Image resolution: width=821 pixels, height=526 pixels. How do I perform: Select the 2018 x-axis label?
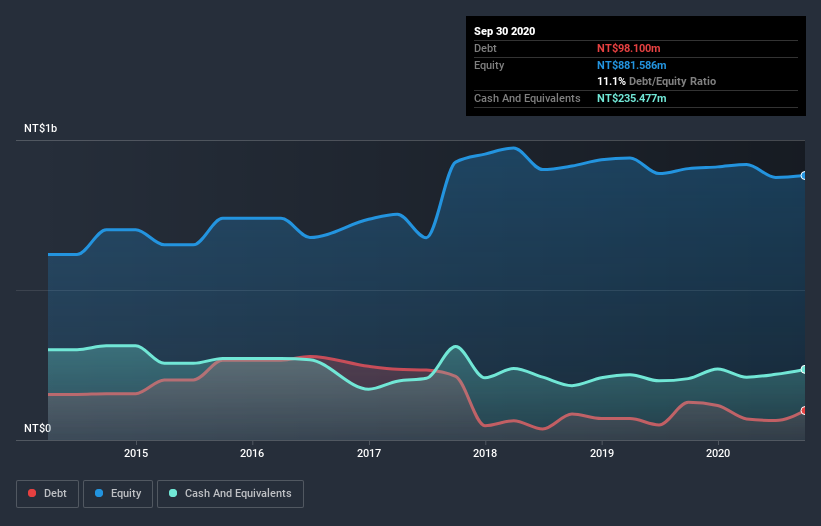click(x=485, y=453)
